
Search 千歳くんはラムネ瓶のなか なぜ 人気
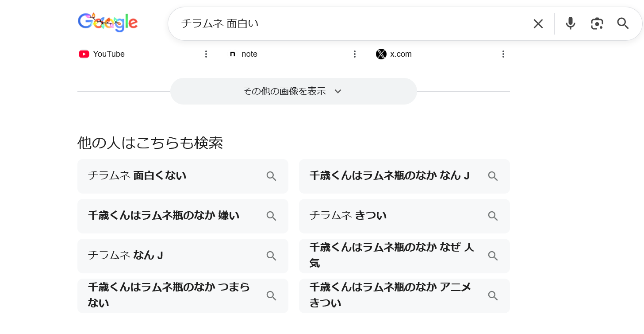click(404, 256)
